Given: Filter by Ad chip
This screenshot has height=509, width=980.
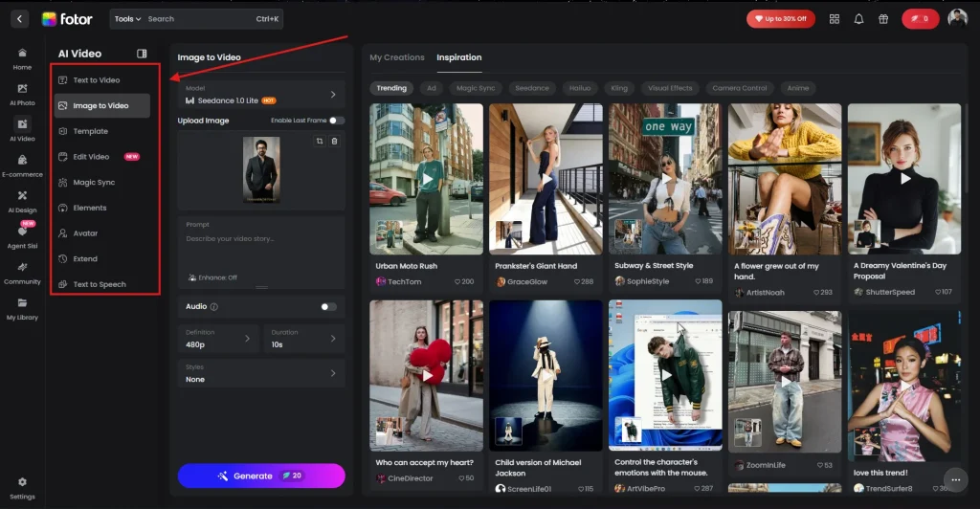Looking at the screenshot, I should click(432, 88).
